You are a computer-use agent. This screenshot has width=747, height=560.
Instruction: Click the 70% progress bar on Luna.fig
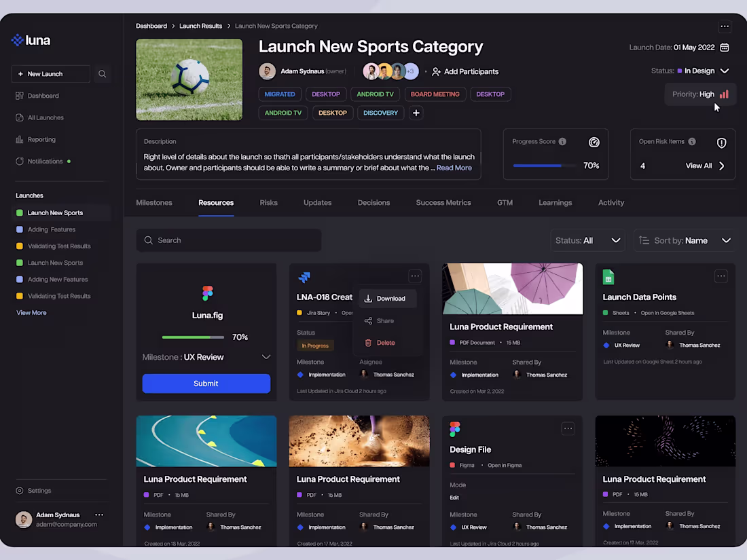193,337
